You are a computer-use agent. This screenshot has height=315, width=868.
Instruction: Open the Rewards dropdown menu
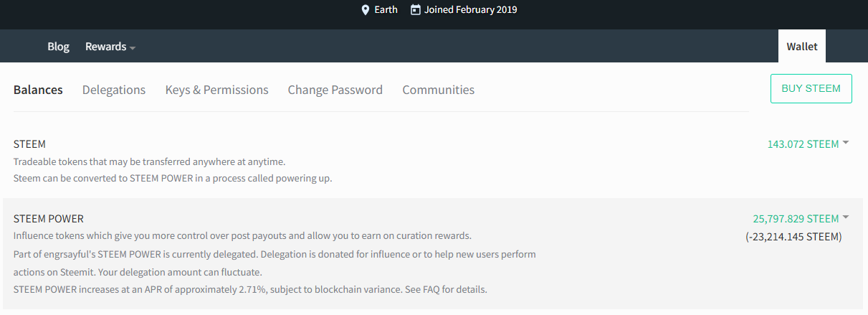tap(110, 47)
